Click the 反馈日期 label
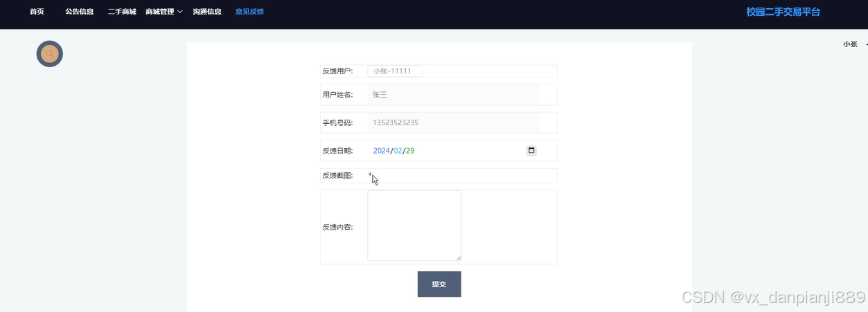The height and width of the screenshot is (312, 868). [x=337, y=151]
